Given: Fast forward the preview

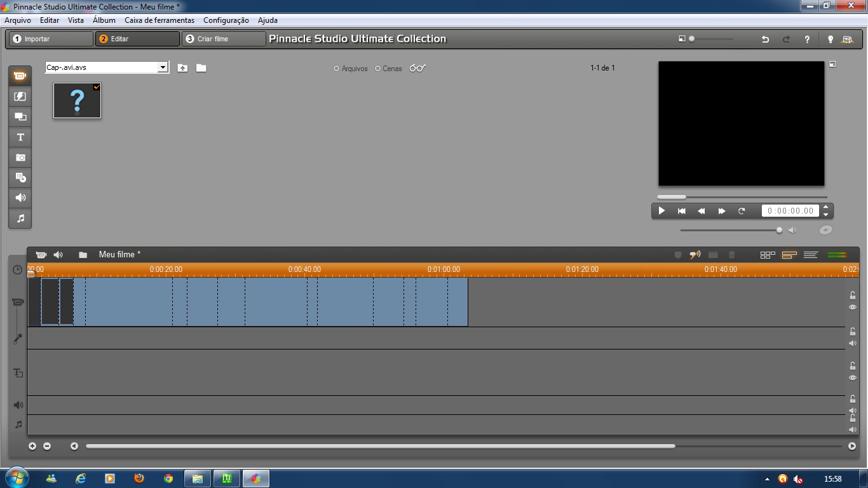Looking at the screenshot, I should click(x=722, y=211).
